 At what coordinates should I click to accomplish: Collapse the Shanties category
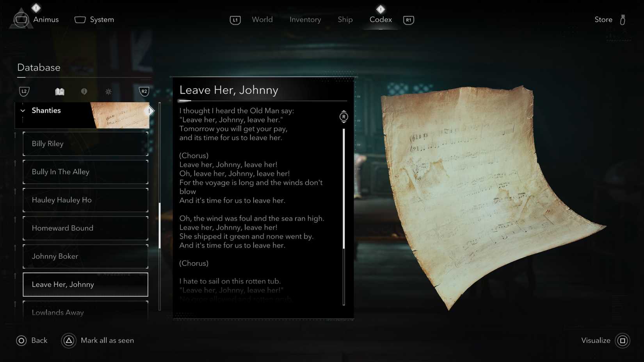(x=23, y=111)
